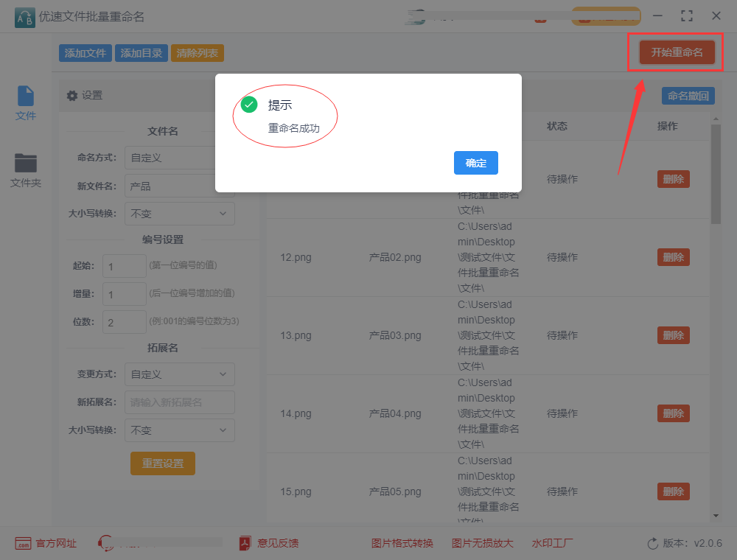Click the 命名撤回 button
Image resolution: width=737 pixels, height=560 pixels.
pyautogui.click(x=688, y=96)
